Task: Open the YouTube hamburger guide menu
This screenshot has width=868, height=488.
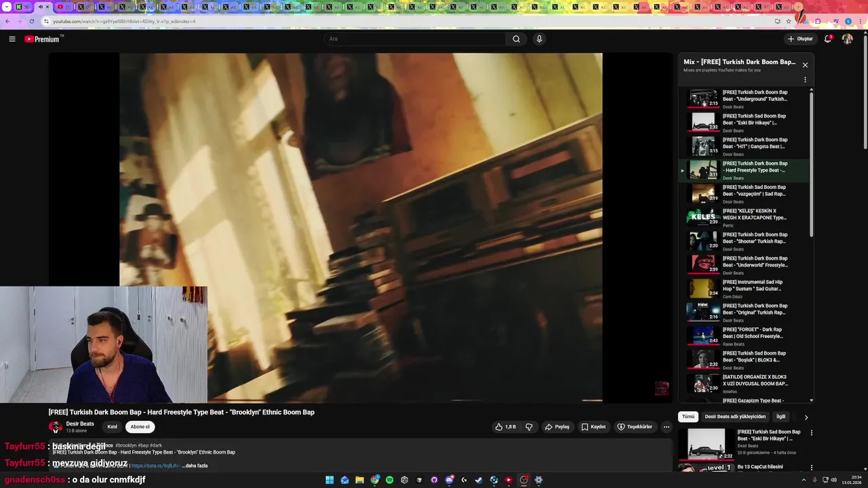Action: point(12,39)
